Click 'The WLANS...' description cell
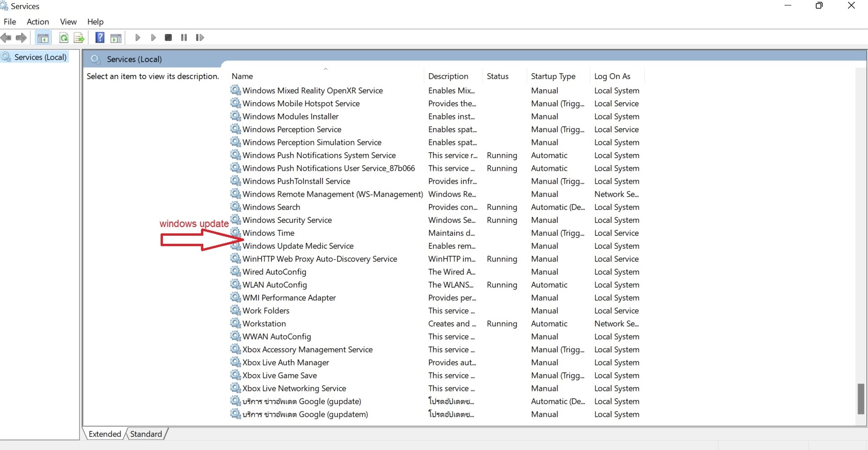 (451, 284)
